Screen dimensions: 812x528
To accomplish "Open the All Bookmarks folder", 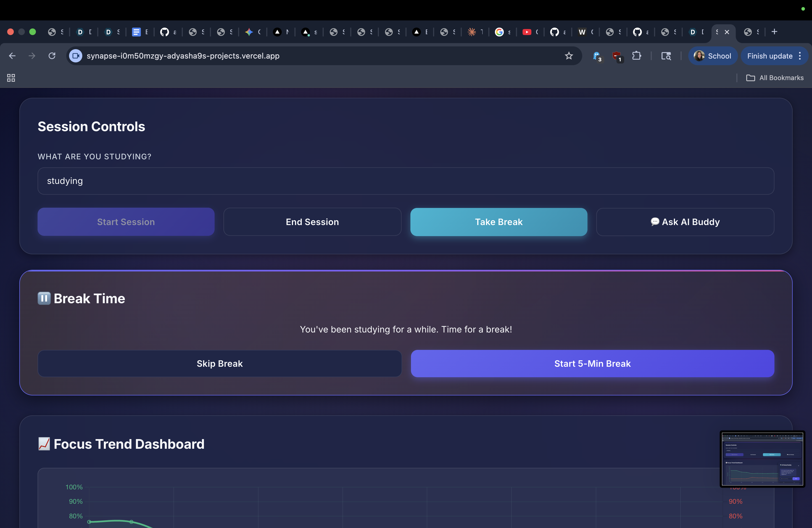I will 775,78.
